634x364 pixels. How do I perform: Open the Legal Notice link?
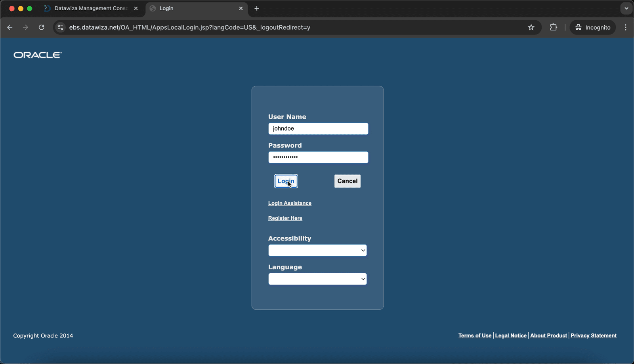[x=511, y=335]
